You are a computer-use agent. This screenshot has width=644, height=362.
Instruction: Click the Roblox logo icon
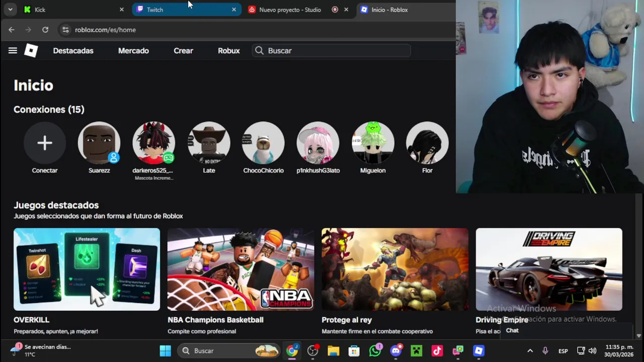click(31, 50)
